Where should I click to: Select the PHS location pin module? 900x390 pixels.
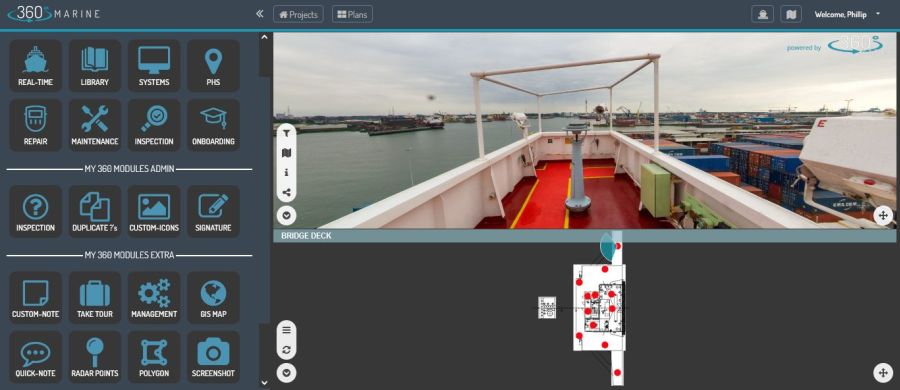click(213, 65)
